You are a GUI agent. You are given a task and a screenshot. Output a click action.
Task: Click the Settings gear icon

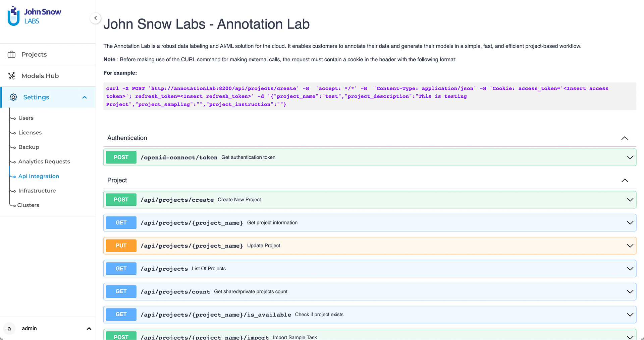pos(13,97)
